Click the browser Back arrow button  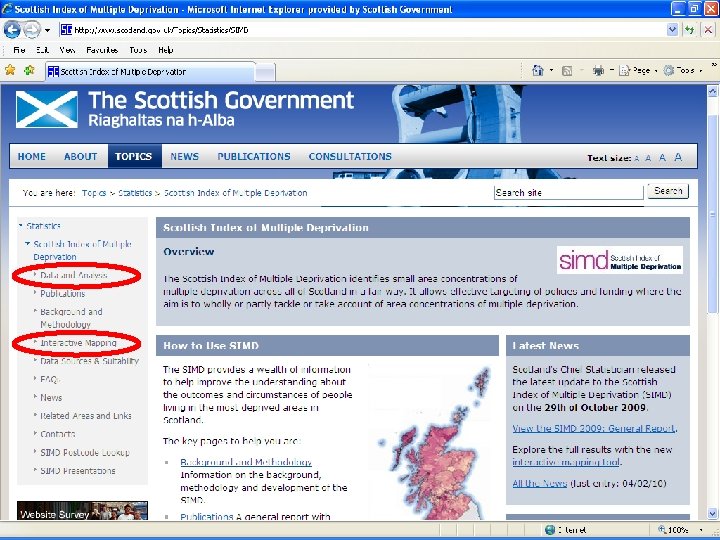tap(12, 30)
